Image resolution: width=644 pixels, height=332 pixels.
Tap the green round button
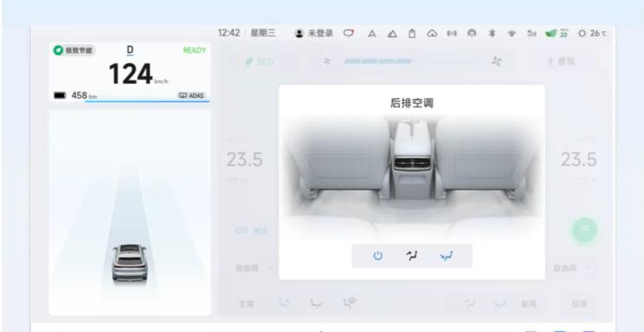click(584, 231)
